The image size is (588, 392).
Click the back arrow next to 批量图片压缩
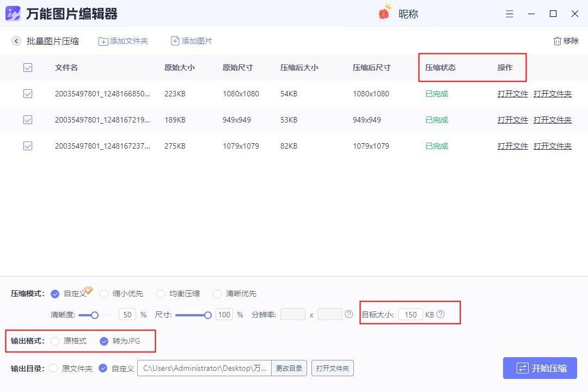pyautogui.click(x=16, y=41)
